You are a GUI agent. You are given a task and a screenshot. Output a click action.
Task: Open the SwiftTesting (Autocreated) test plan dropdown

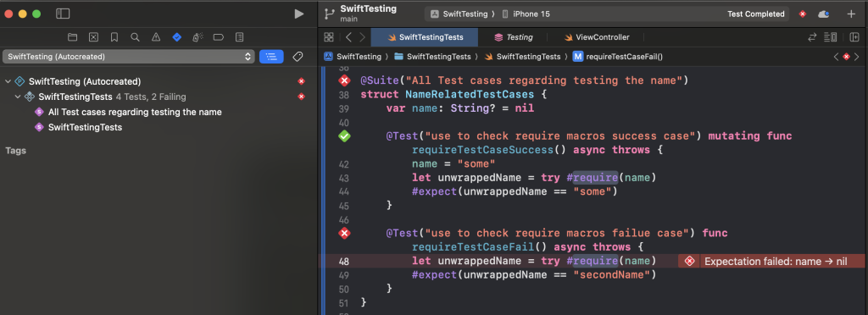pyautogui.click(x=129, y=57)
